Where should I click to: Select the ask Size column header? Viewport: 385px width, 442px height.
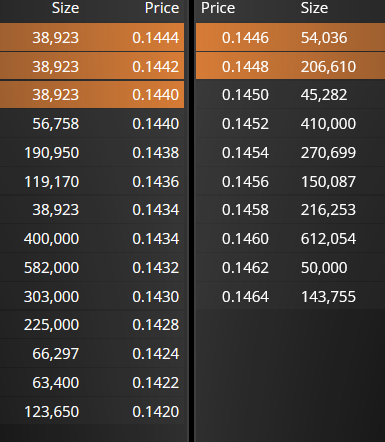coord(314,8)
